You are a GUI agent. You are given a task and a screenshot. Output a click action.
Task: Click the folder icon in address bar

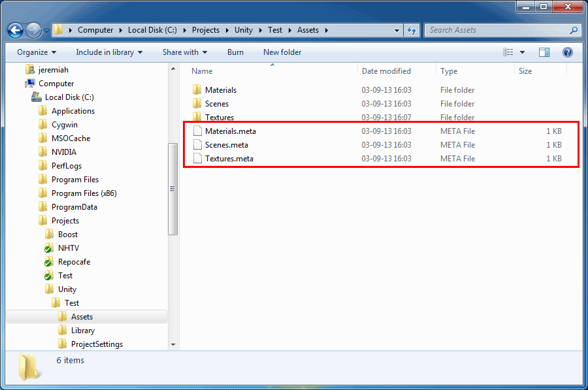tap(58, 30)
